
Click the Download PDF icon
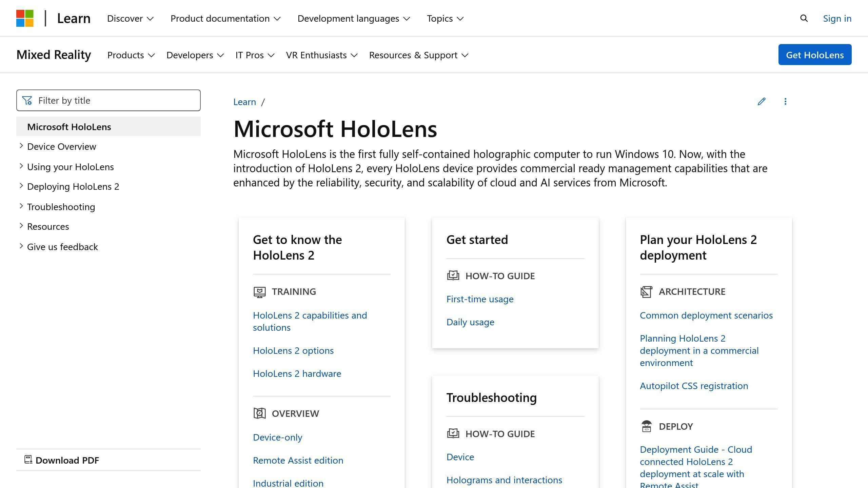point(28,460)
